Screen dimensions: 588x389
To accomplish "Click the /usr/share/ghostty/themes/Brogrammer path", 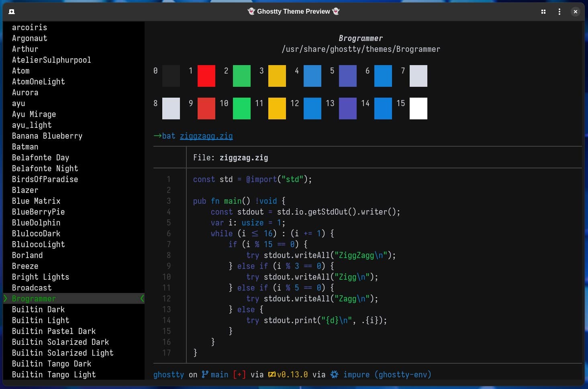I will (x=361, y=49).
